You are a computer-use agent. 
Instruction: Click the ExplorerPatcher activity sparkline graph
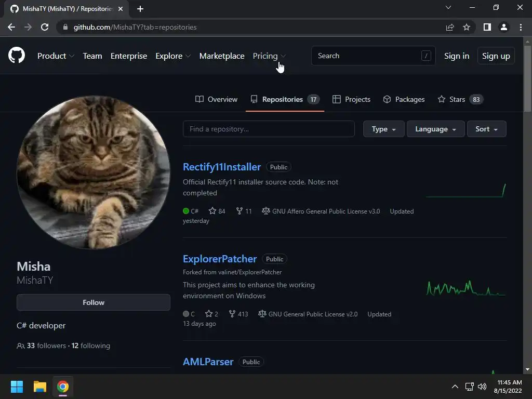(x=466, y=288)
